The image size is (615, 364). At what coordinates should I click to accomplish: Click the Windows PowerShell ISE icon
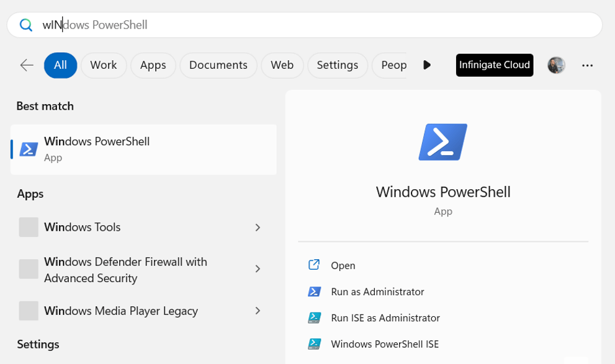314,344
